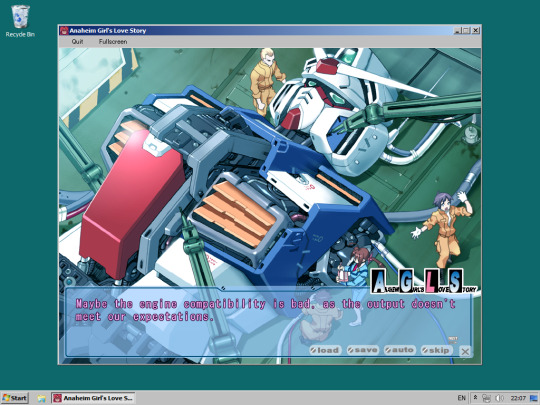Open the Quit menu
Screen dimensions: 540x405
point(77,41)
